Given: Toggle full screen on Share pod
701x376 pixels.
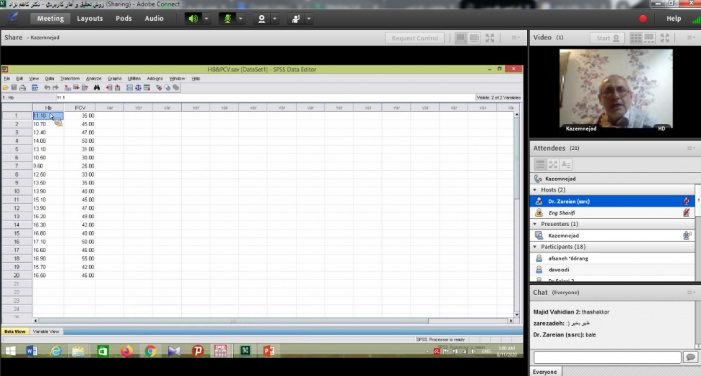Looking at the screenshot, I should tap(490, 38).
